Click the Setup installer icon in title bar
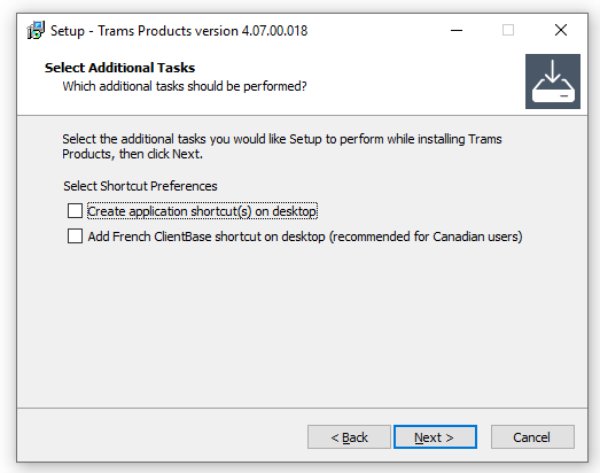This screenshot has width=600, height=473. (36, 29)
